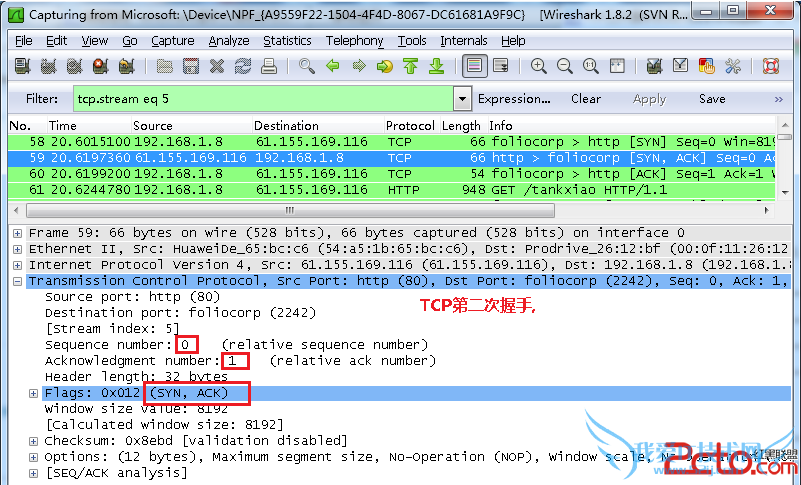Find a packet magnifier icon

(307, 66)
